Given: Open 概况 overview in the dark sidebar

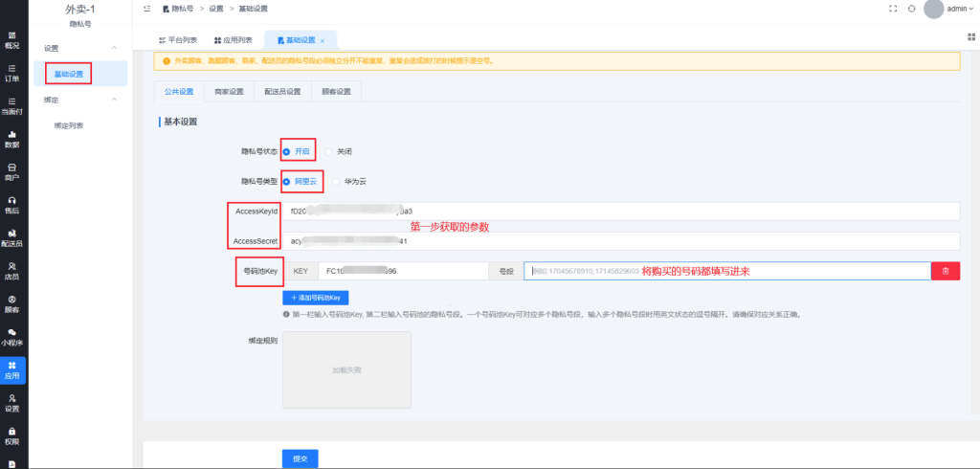Looking at the screenshot, I should coord(12,38).
